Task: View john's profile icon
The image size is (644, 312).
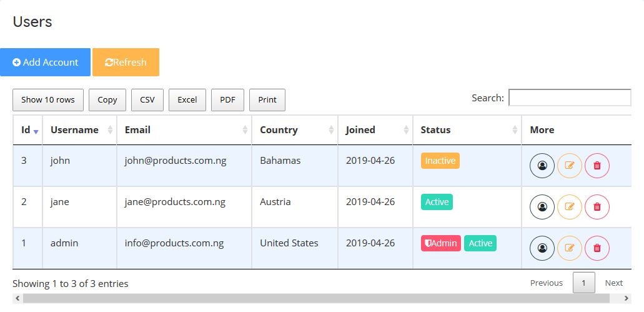Action: 542,166
